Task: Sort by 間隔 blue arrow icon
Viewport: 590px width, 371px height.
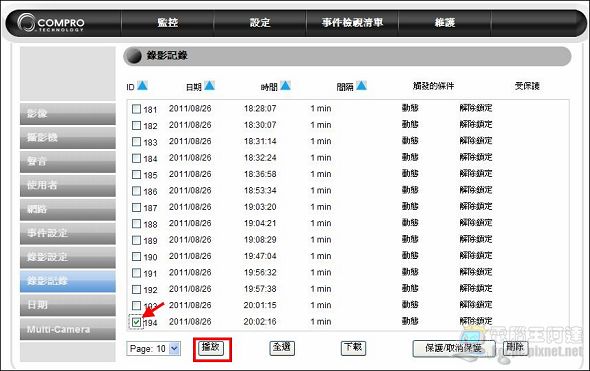Action: (361, 86)
